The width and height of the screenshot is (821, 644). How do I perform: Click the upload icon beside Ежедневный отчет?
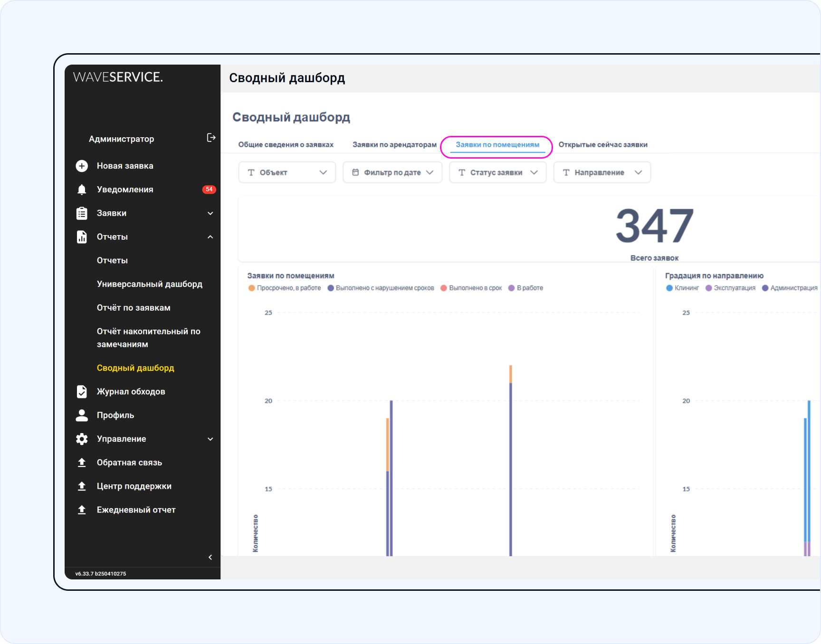click(82, 510)
